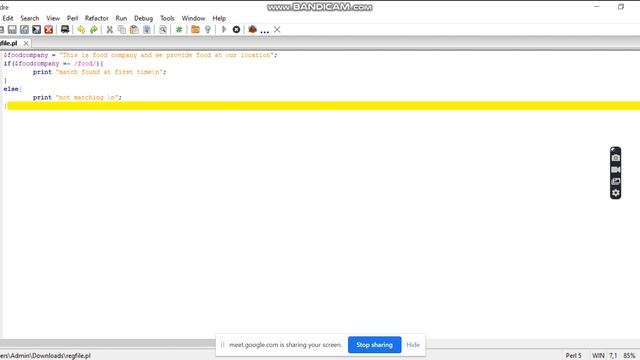Click the $foodcompany assignment code line
The height and width of the screenshot is (360, 640).
pyautogui.click(x=140, y=55)
